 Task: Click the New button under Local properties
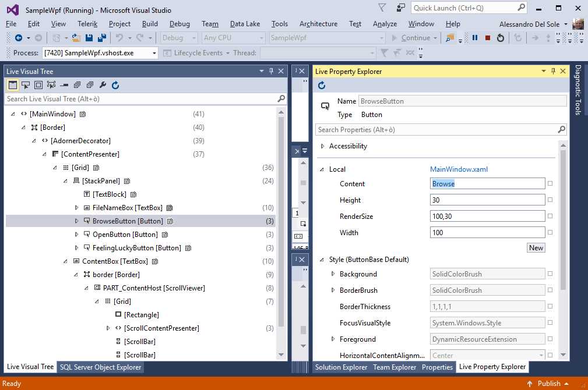point(536,247)
